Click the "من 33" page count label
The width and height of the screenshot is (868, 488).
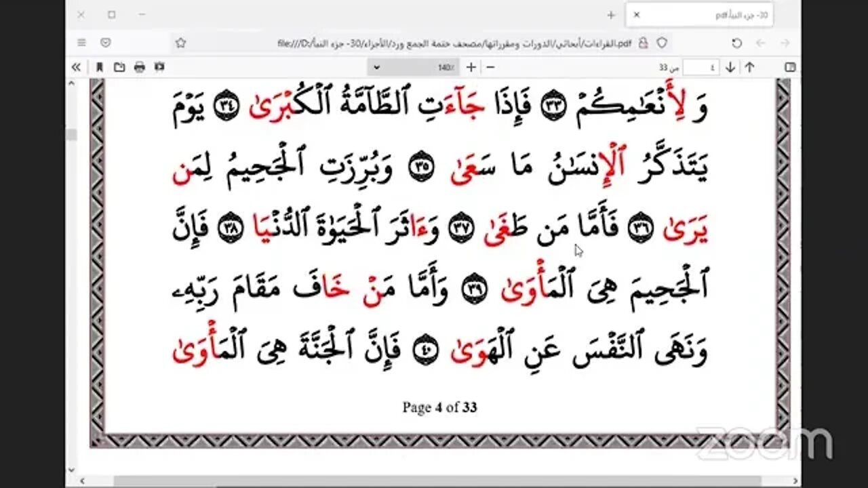tap(669, 68)
